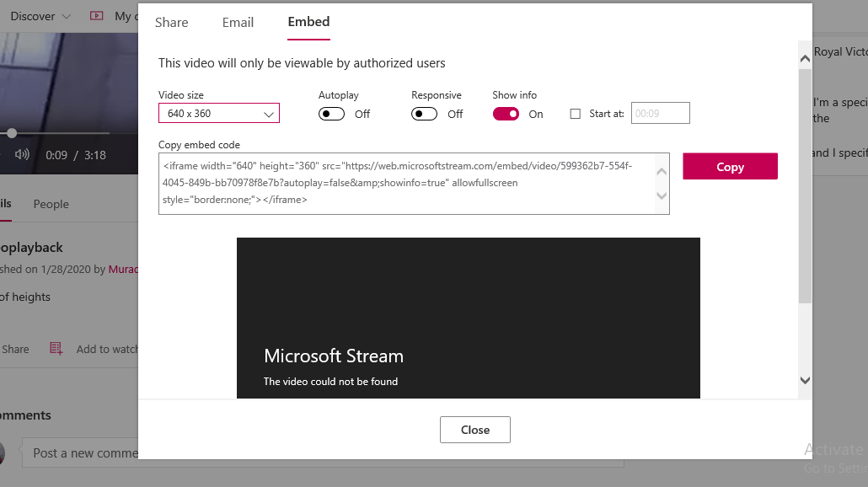Close the Embed dialog
This screenshot has width=868, height=487.
[x=474, y=429]
